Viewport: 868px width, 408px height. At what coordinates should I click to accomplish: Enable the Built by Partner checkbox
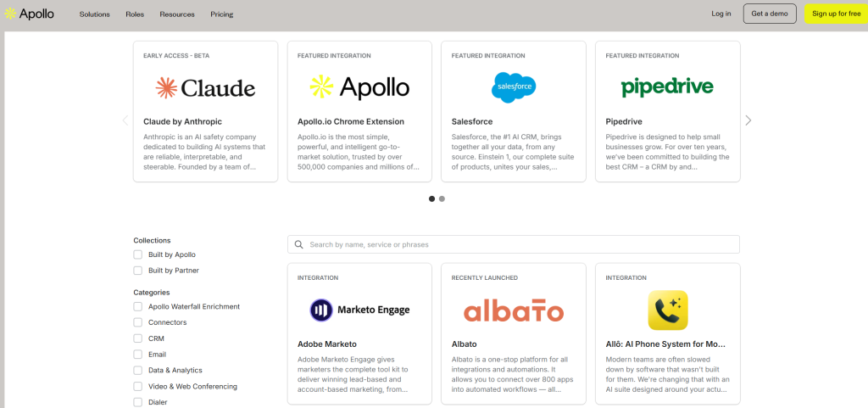[x=138, y=271]
